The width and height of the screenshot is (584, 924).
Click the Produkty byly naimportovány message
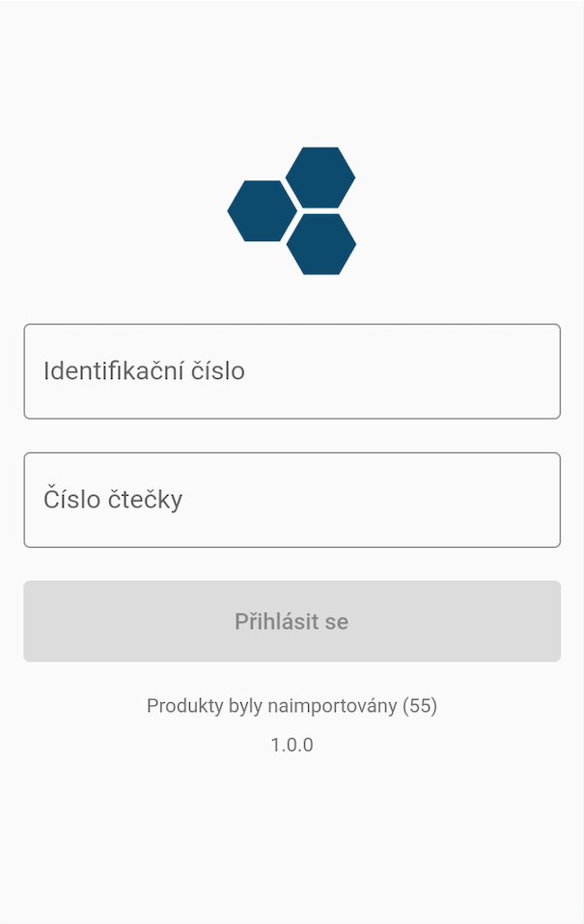point(292,706)
